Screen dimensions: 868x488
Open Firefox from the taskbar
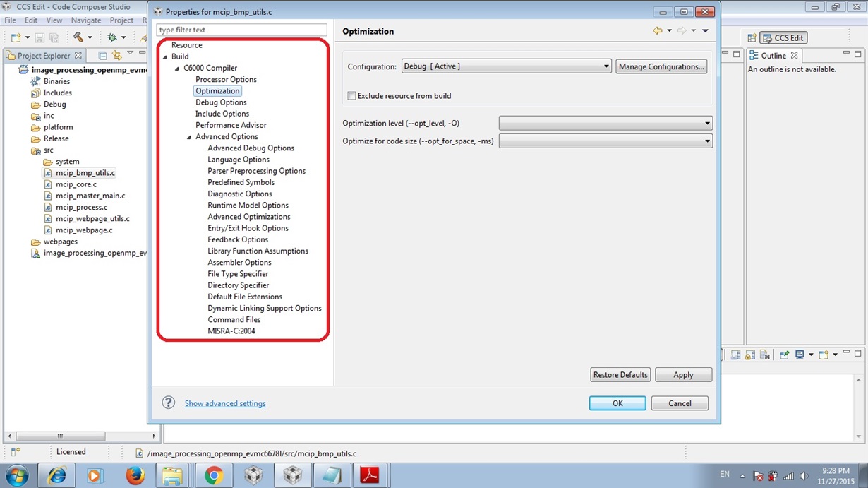135,475
